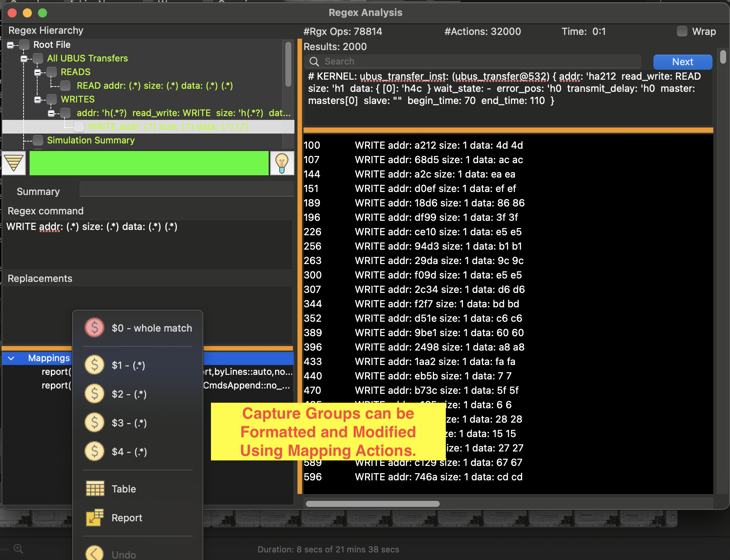Click the Next button
The width and height of the screenshot is (730, 560).
pos(683,62)
